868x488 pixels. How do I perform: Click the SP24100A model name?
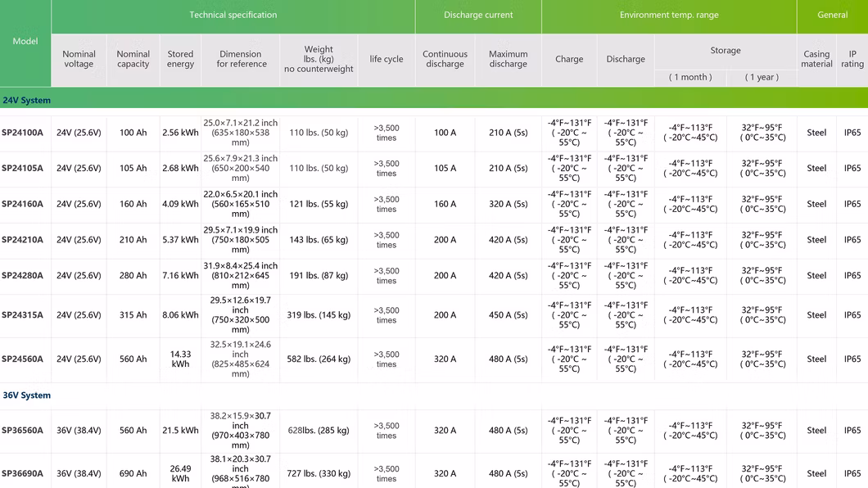coord(23,133)
